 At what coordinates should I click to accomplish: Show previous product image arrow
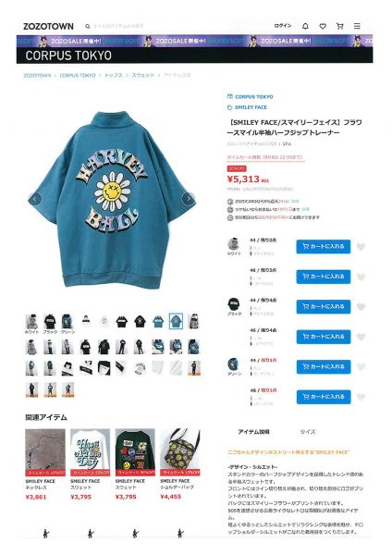click(35, 199)
